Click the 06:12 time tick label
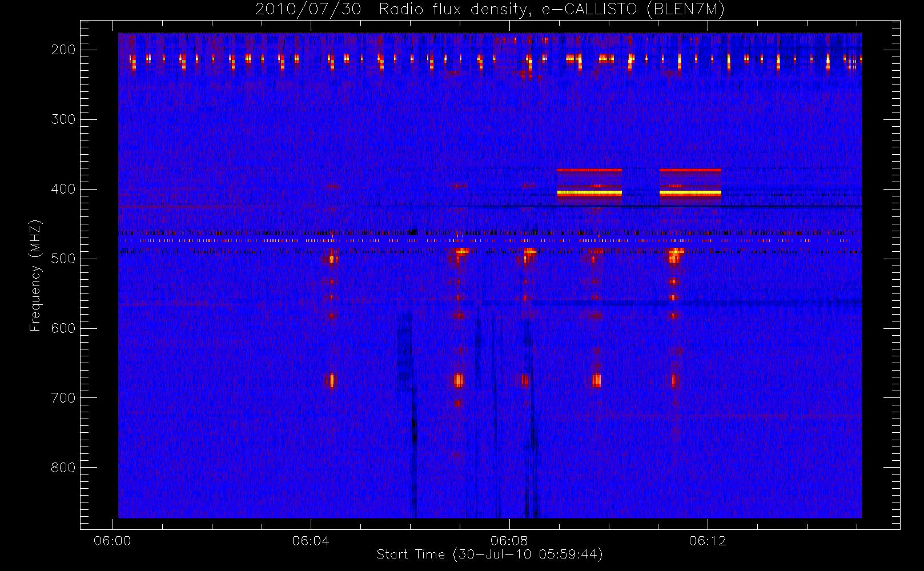The width and height of the screenshot is (924, 571). (x=708, y=541)
